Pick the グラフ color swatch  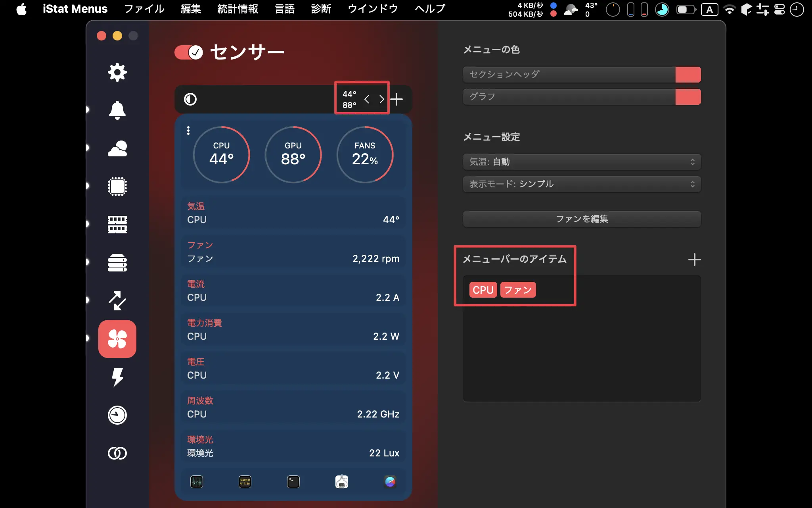click(x=688, y=97)
